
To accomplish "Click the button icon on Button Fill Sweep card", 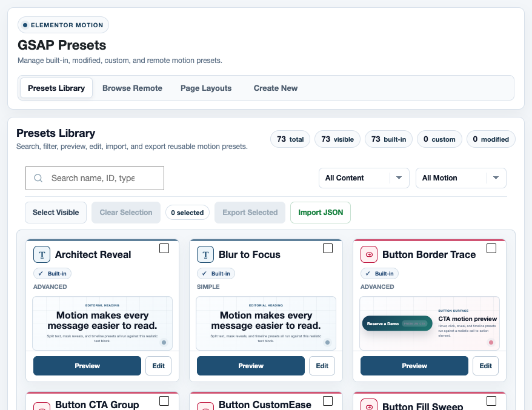I will (369, 405).
